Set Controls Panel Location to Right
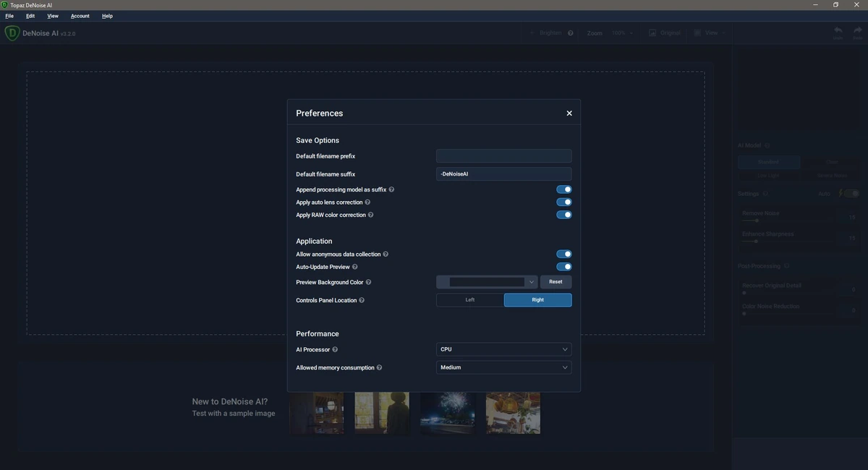Image resolution: width=868 pixels, height=470 pixels. [538, 300]
